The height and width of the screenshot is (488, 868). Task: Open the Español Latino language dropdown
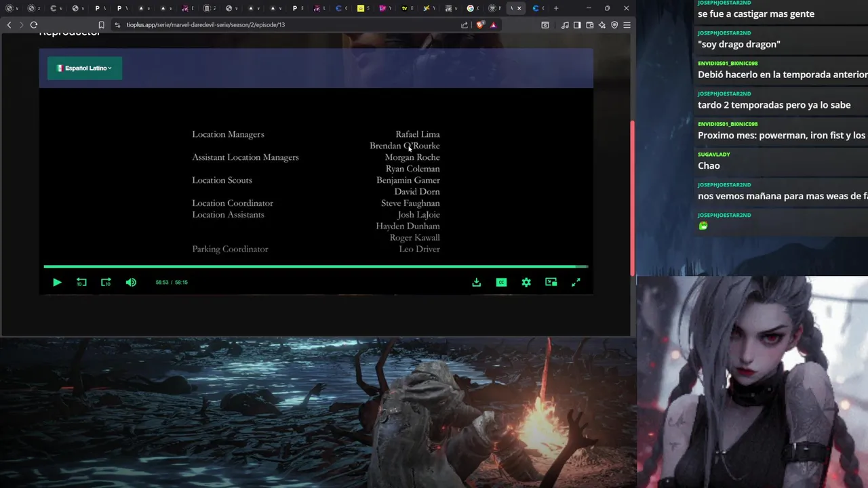pos(85,68)
